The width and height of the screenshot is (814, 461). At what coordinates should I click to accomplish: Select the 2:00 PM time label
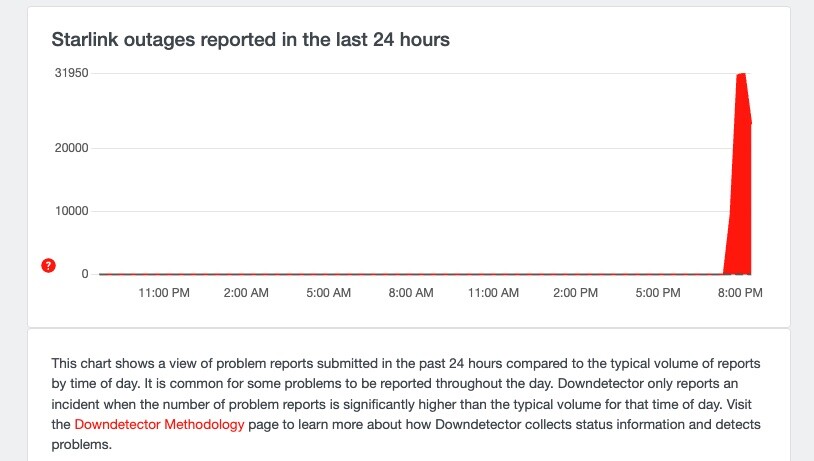[x=575, y=293]
